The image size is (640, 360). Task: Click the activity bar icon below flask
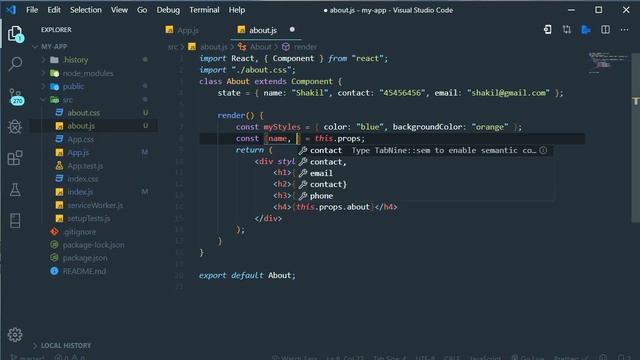tap(15, 220)
